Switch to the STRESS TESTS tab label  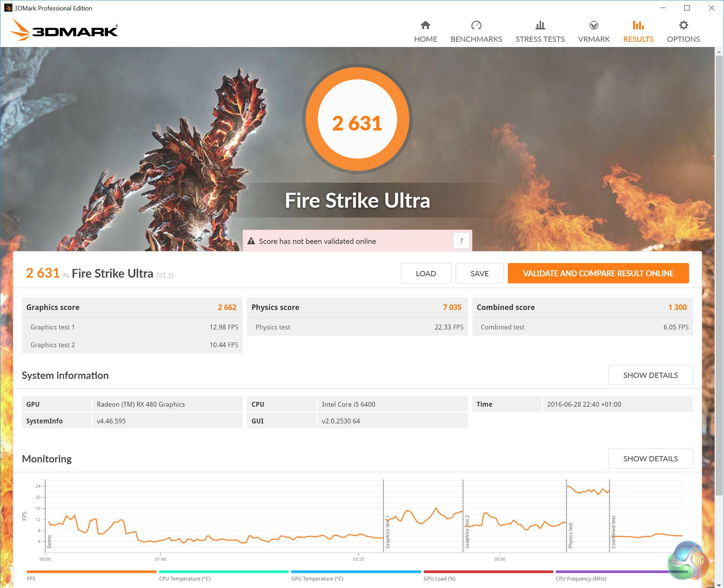tap(540, 39)
